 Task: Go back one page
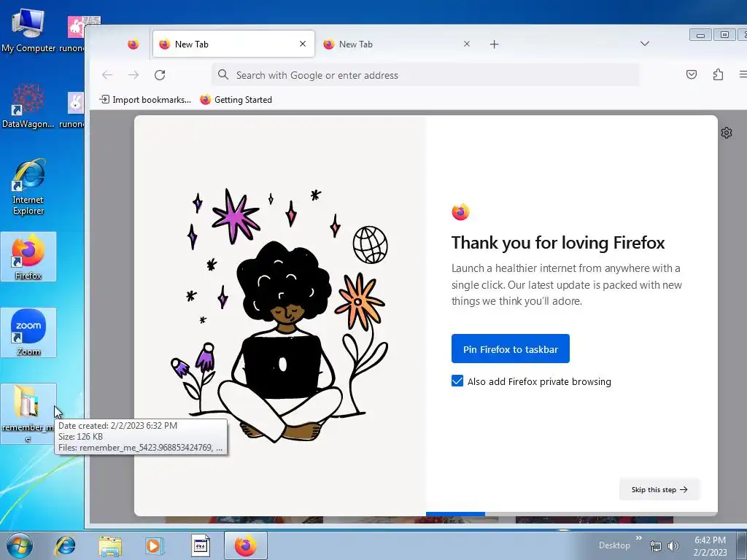(x=107, y=75)
